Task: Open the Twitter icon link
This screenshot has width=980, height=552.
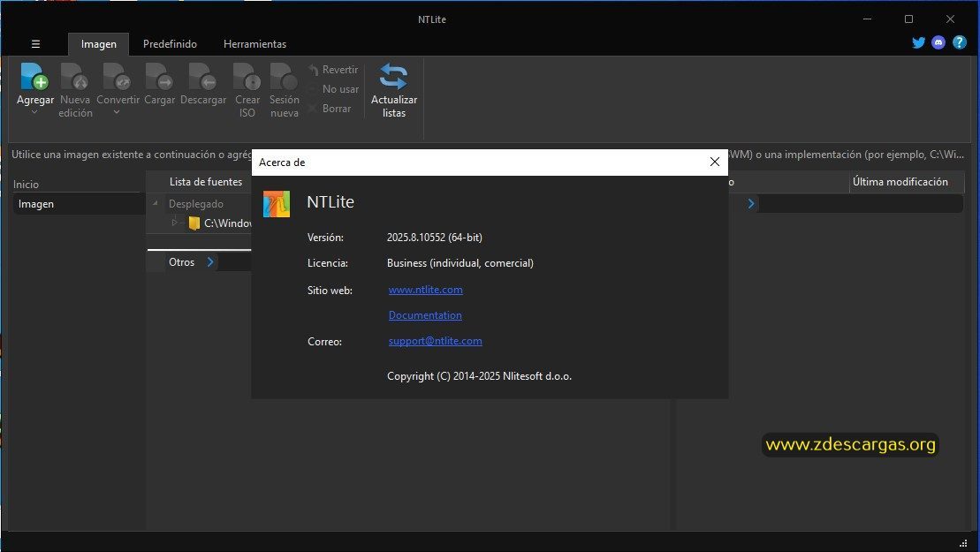Action: [x=918, y=42]
